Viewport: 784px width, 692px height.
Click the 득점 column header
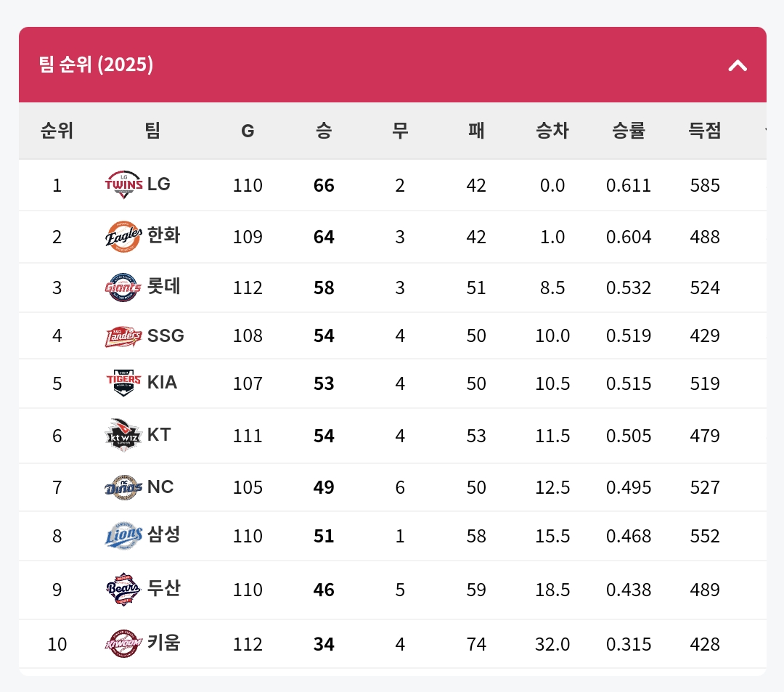705,131
